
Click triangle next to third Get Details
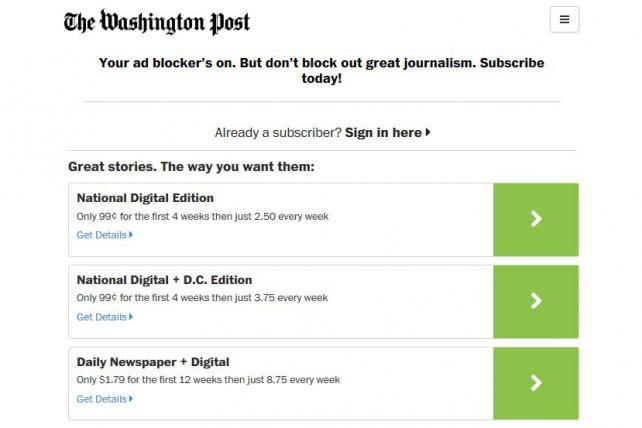131,399
